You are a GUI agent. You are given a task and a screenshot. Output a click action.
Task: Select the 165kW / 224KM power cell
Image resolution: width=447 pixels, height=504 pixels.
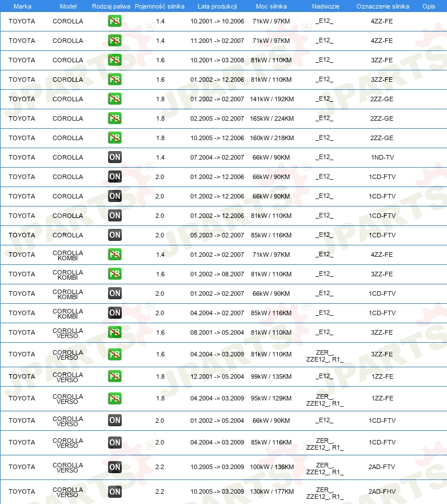(x=272, y=118)
